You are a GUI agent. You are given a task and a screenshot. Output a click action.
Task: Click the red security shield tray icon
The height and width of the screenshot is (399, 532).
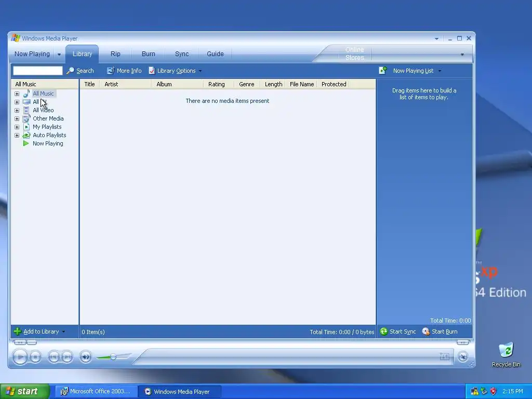[x=494, y=391]
